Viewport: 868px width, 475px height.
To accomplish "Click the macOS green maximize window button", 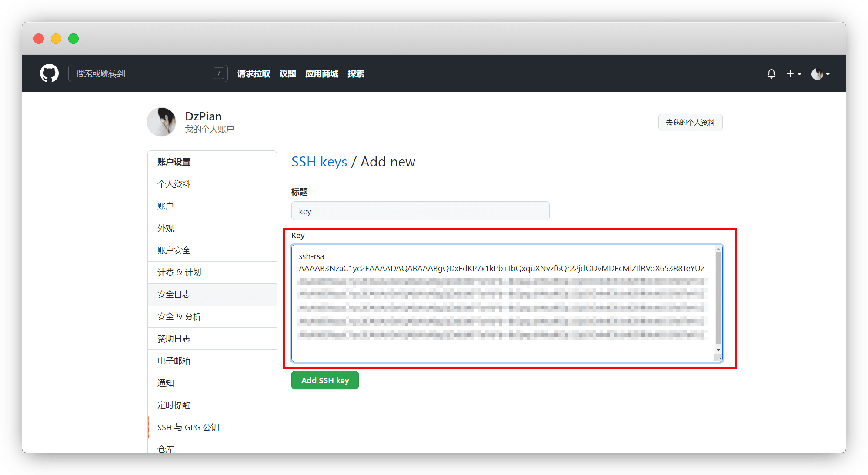I will click(73, 39).
